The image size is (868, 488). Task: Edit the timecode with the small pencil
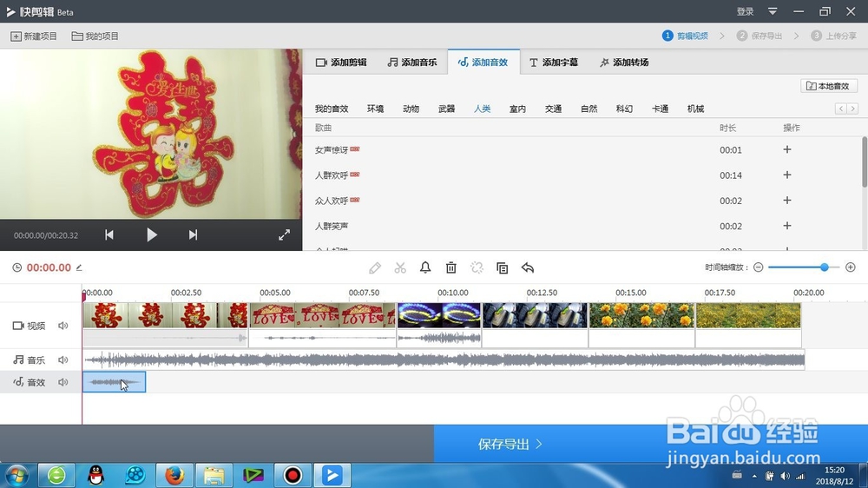(x=79, y=267)
